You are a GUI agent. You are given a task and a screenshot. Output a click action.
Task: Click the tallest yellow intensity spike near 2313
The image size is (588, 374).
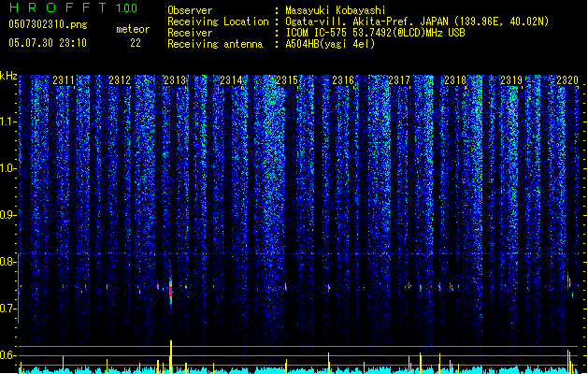171,356
